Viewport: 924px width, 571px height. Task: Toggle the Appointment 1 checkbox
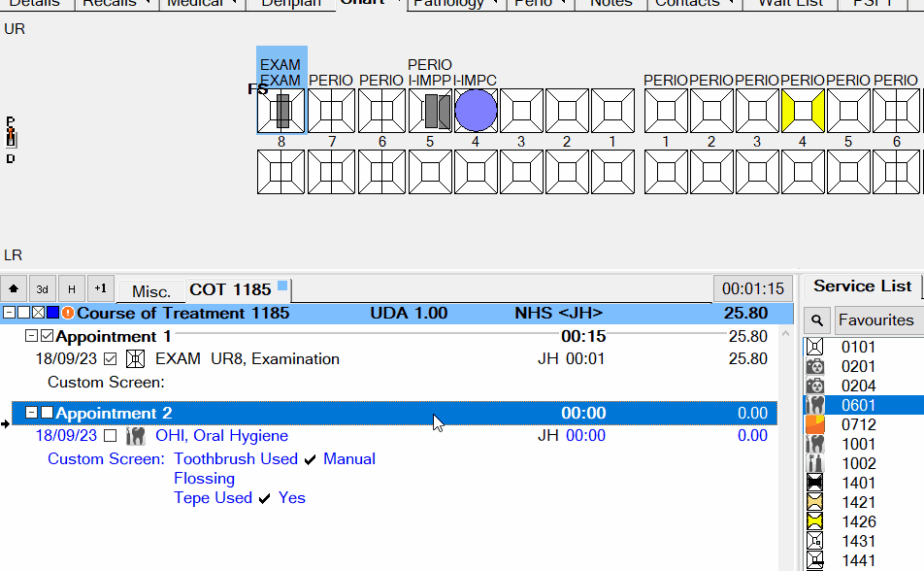(x=48, y=336)
